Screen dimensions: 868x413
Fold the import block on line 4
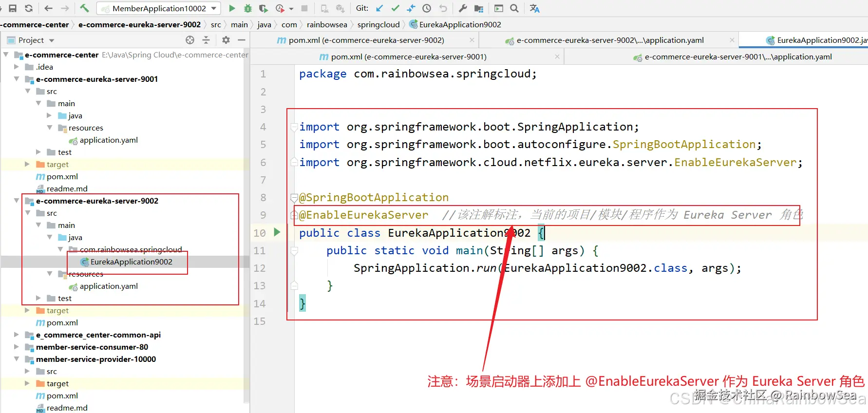coord(294,127)
